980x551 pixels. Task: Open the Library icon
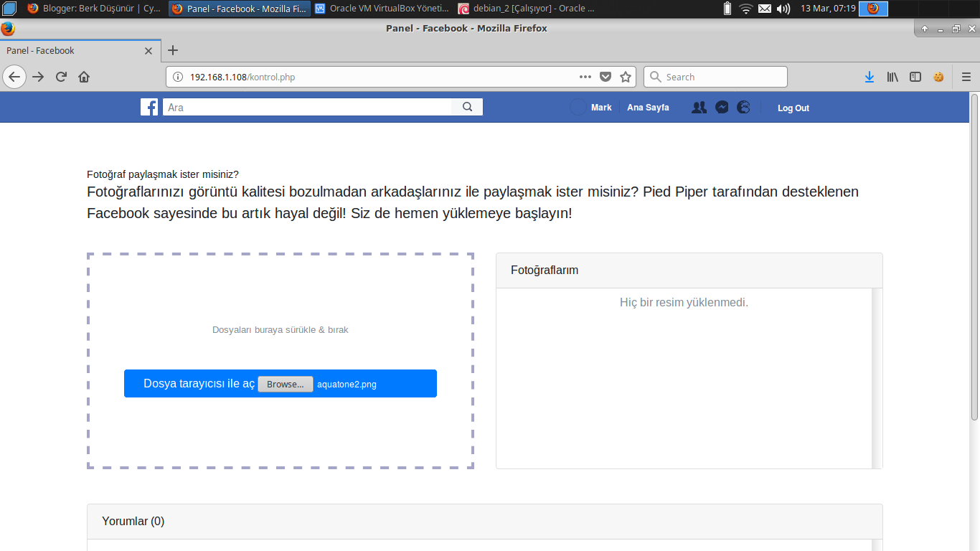[x=892, y=77]
